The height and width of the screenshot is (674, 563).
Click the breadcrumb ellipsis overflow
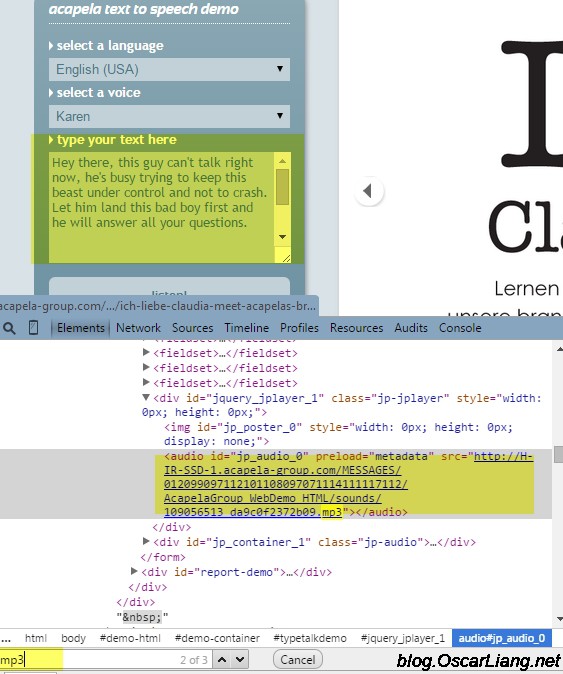pos(6,638)
